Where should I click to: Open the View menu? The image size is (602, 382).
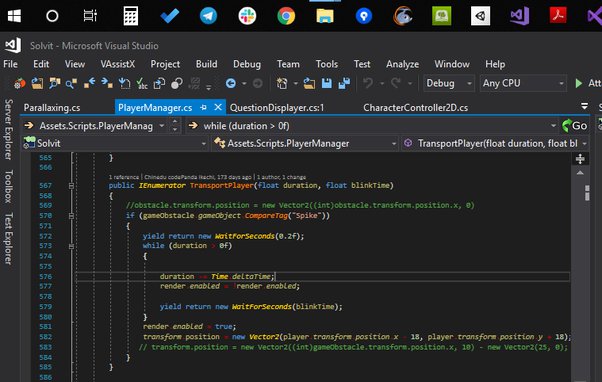(74, 64)
